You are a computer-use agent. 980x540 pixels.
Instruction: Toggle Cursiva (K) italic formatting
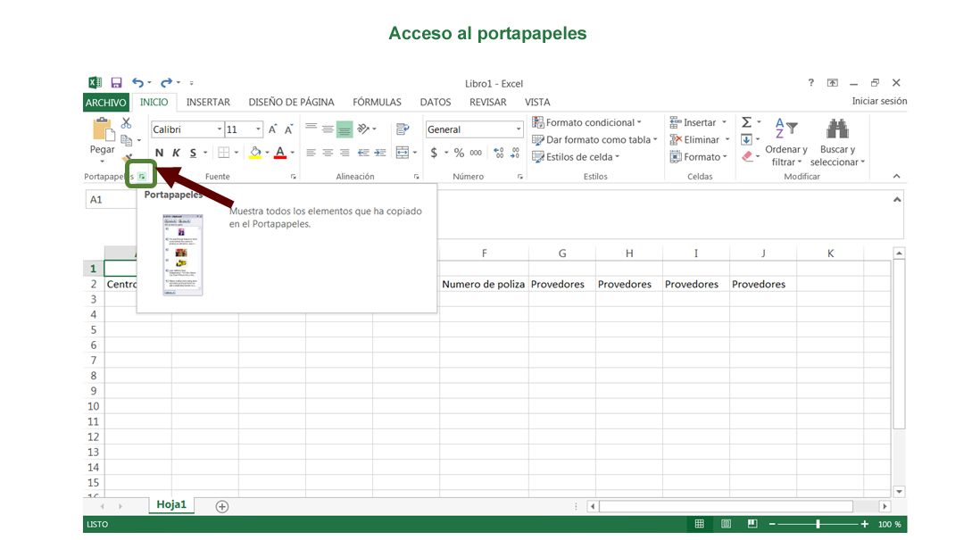click(176, 153)
